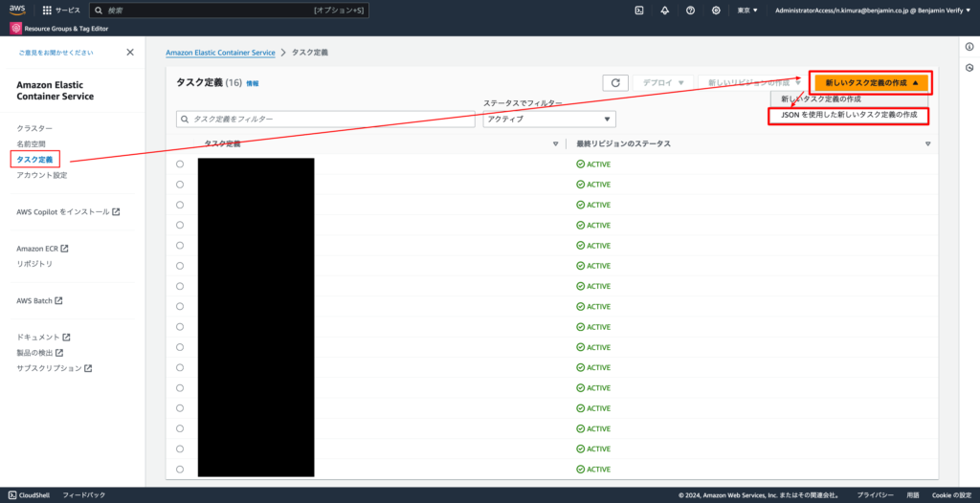The height and width of the screenshot is (503, 980).
Task: Choose JSON を使用した新しいタスク定義の作成
Action: (x=849, y=116)
